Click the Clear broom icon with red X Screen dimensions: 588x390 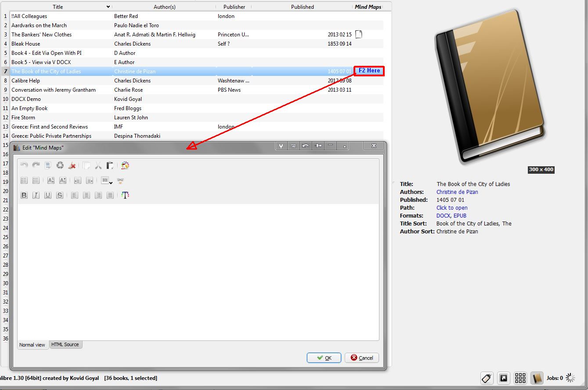click(72, 165)
